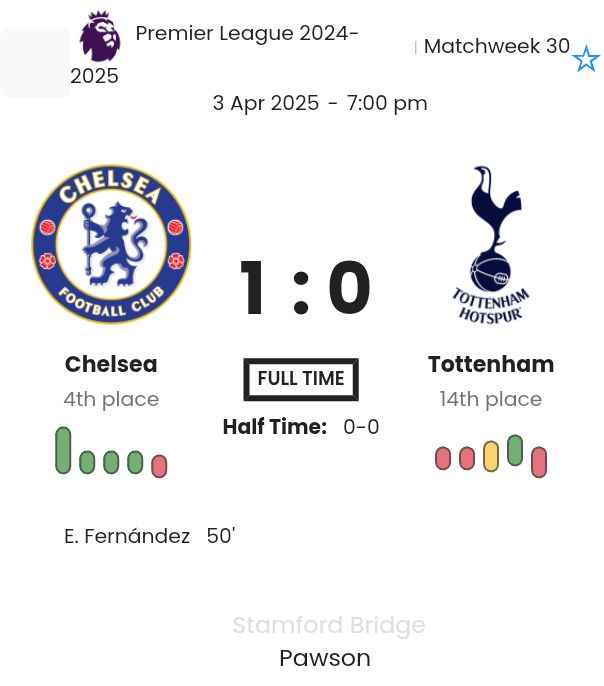Click the Chelsea club crest
Viewport: 604px width, 686px height.
pos(111,244)
